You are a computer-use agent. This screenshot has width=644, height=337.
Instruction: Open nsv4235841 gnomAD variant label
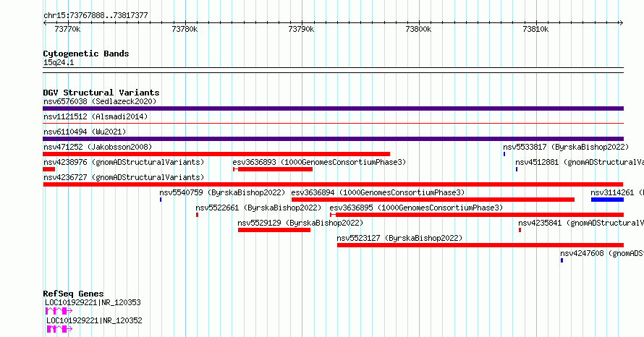pyautogui.click(x=581, y=223)
